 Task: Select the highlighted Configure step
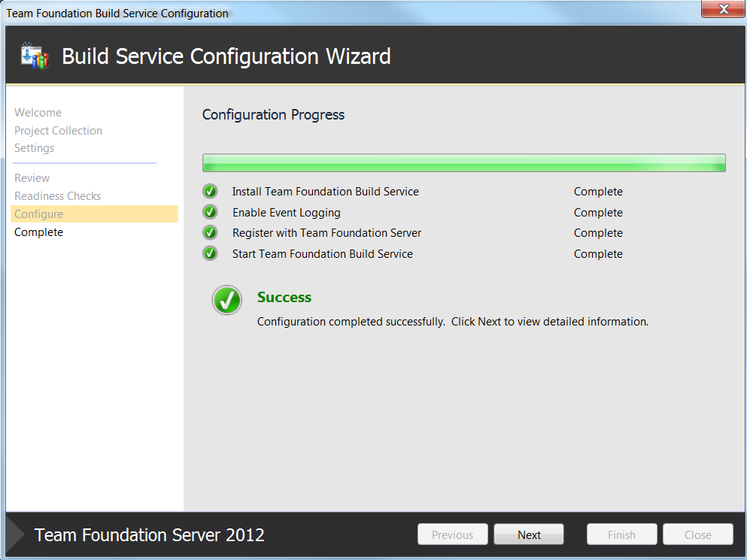[x=94, y=214]
